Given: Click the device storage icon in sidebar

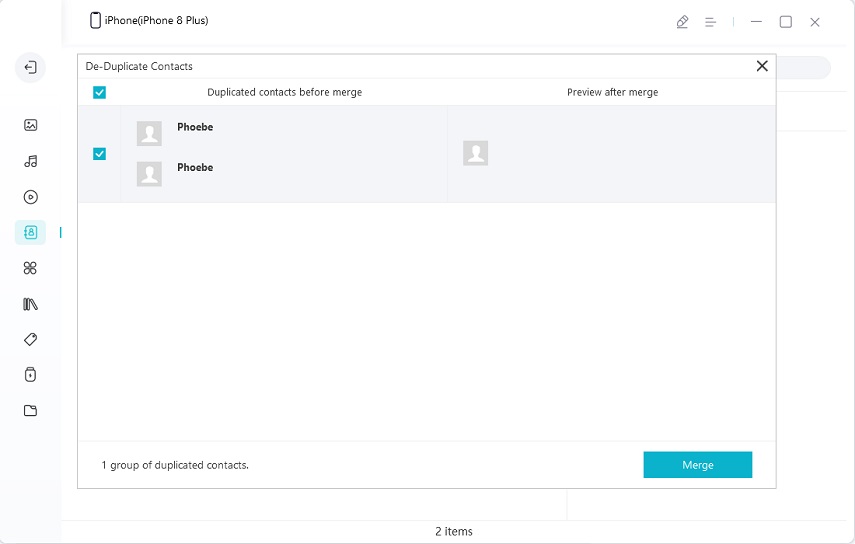Looking at the screenshot, I should point(30,375).
